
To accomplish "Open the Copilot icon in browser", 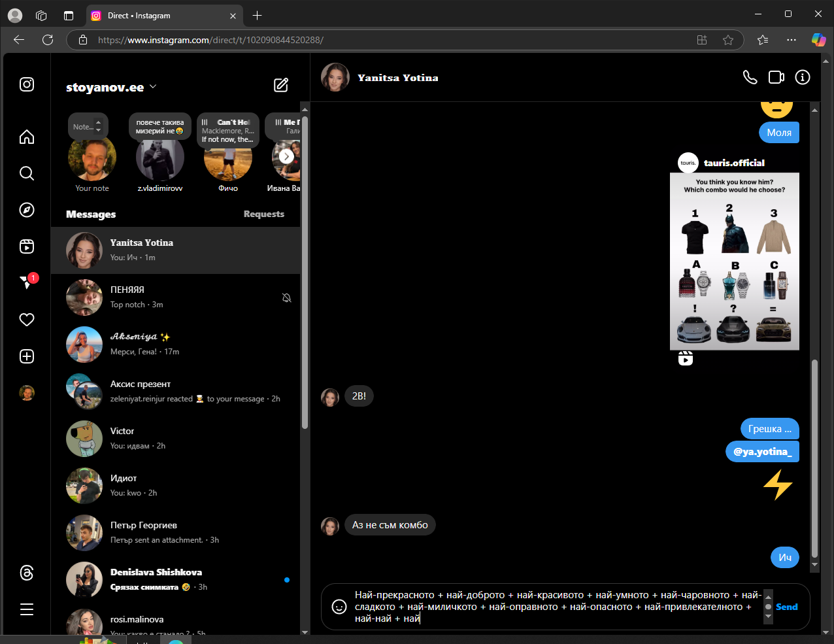I will [818, 40].
